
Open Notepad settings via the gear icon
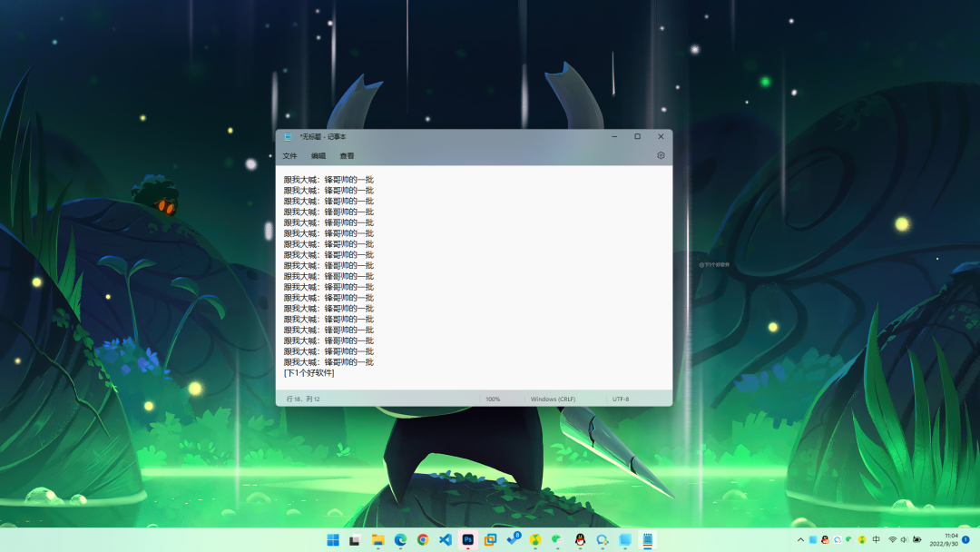pos(661,154)
